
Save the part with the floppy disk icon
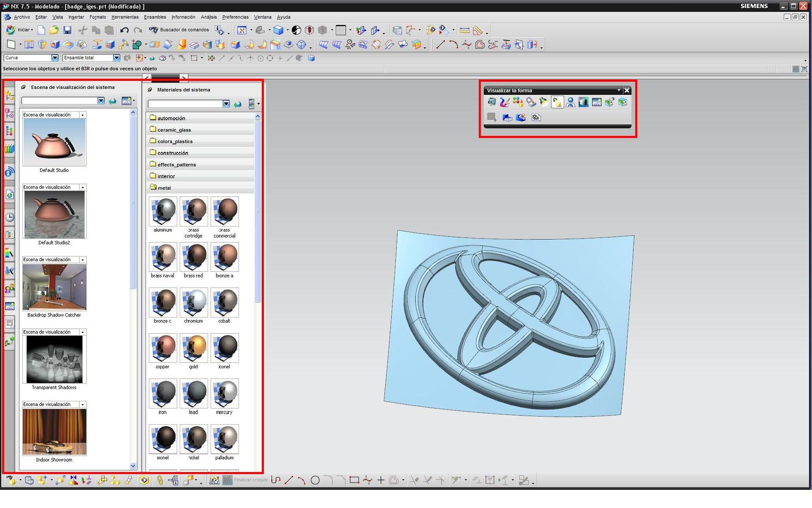tap(67, 30)
